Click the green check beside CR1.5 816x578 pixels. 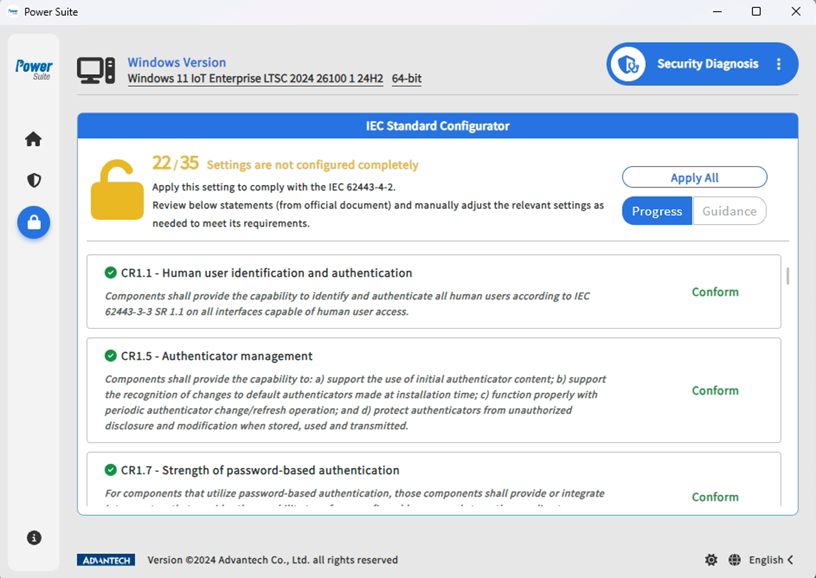(110, 355)
